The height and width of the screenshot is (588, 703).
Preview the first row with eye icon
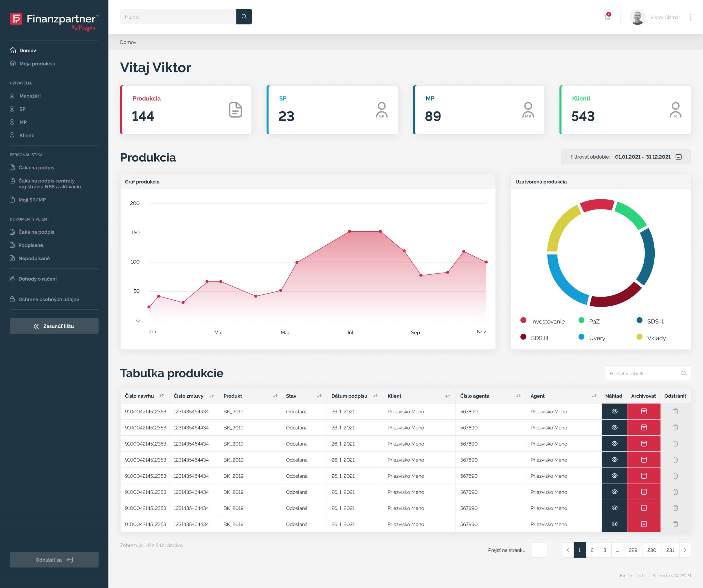pos(615,411)
